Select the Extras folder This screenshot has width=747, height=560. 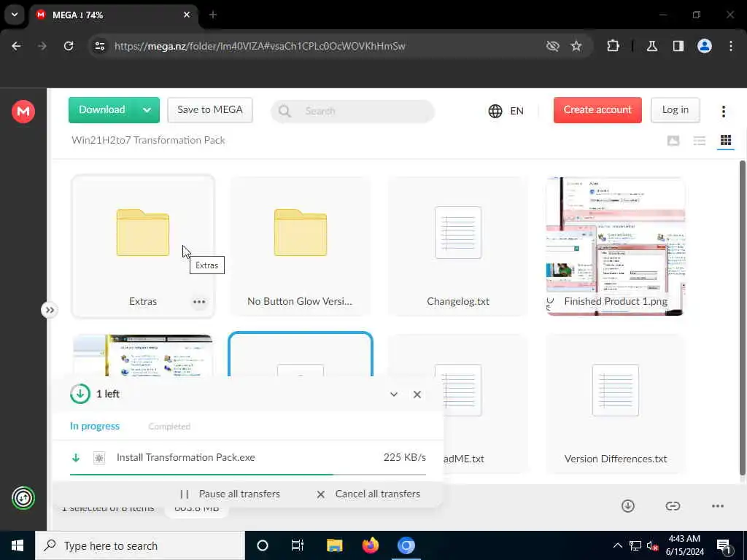(x=143, y=246)
